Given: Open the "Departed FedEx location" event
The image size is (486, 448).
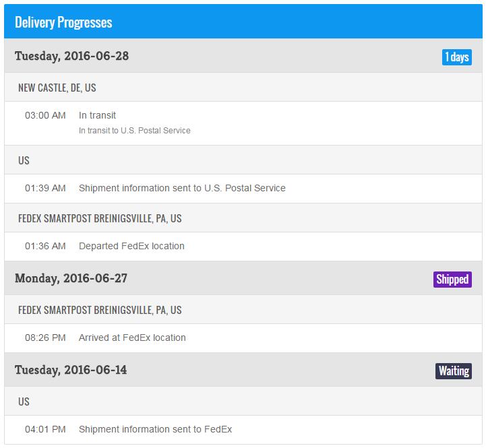Looking at the screenshot, I should coord(131,246).
